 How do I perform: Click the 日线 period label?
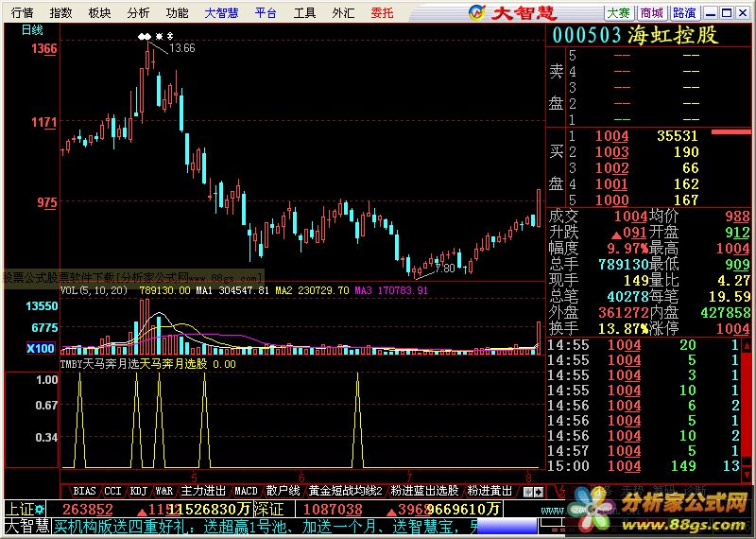point(32,30)
